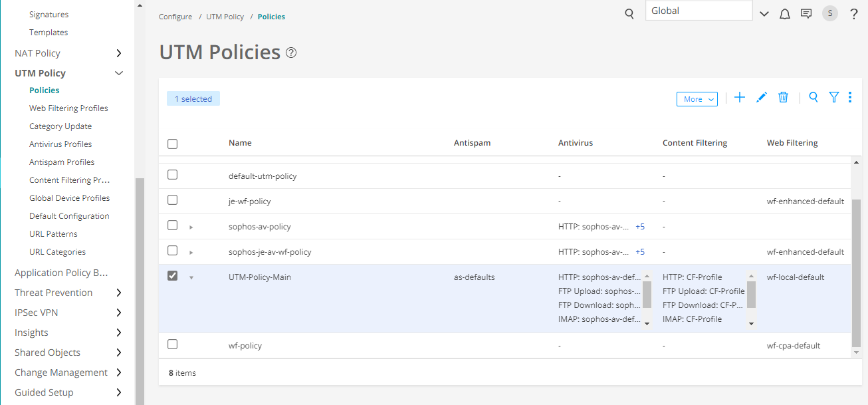
Task: Expand the NAT Policy sidebar section
Action: [x=119, y=53]
